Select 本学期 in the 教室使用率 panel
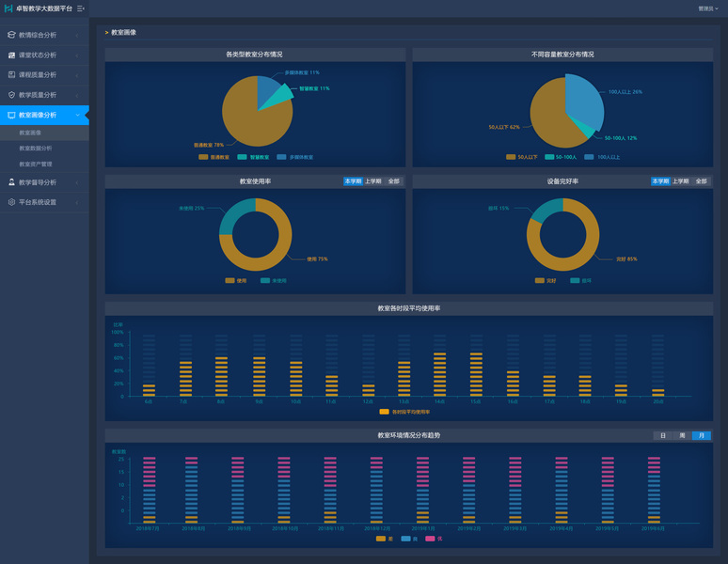The image size is (728, 564). pos(353,181)
